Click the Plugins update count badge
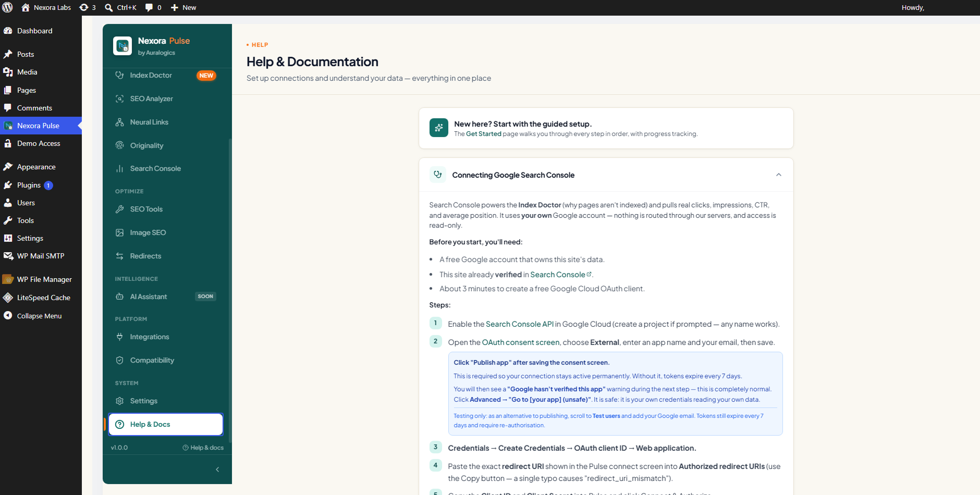 (48, 185)
